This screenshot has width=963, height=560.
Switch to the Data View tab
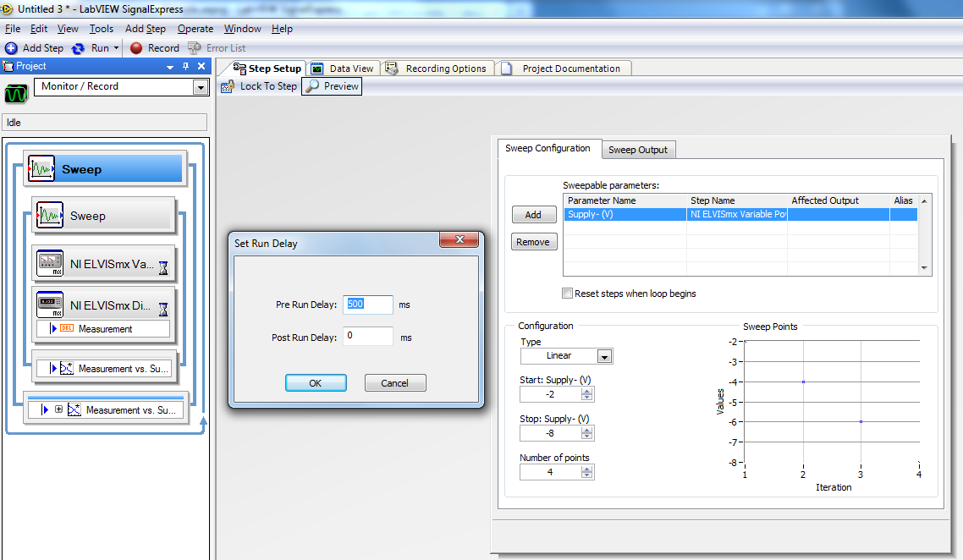coord(343,69)
